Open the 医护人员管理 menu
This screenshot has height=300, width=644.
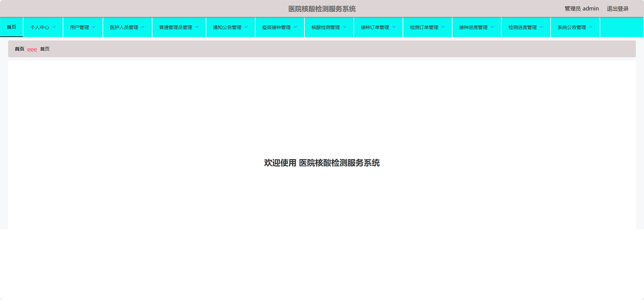point(127,27)
